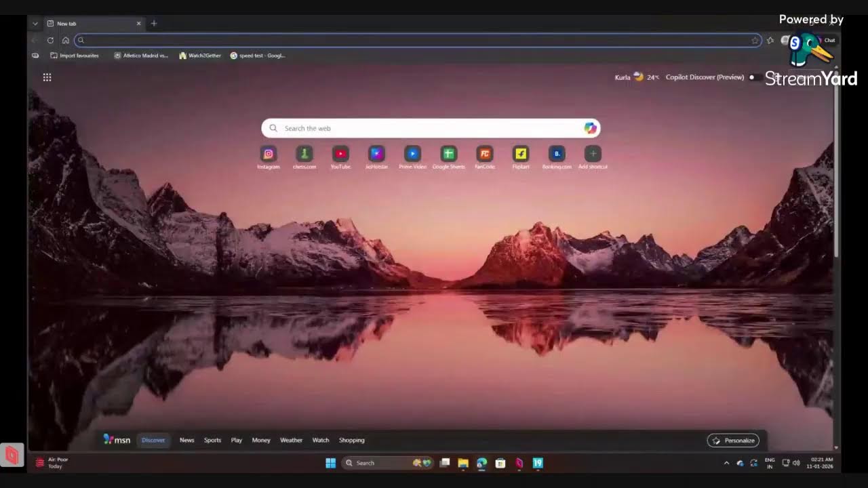
Task: Open the FanCode shortcut tile
Action: click(x=484, y=154)
